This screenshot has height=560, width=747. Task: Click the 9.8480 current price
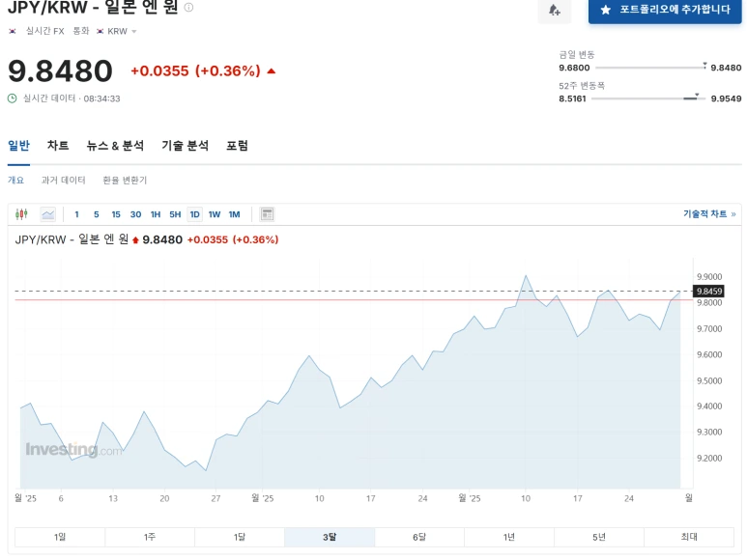point(61,70)
